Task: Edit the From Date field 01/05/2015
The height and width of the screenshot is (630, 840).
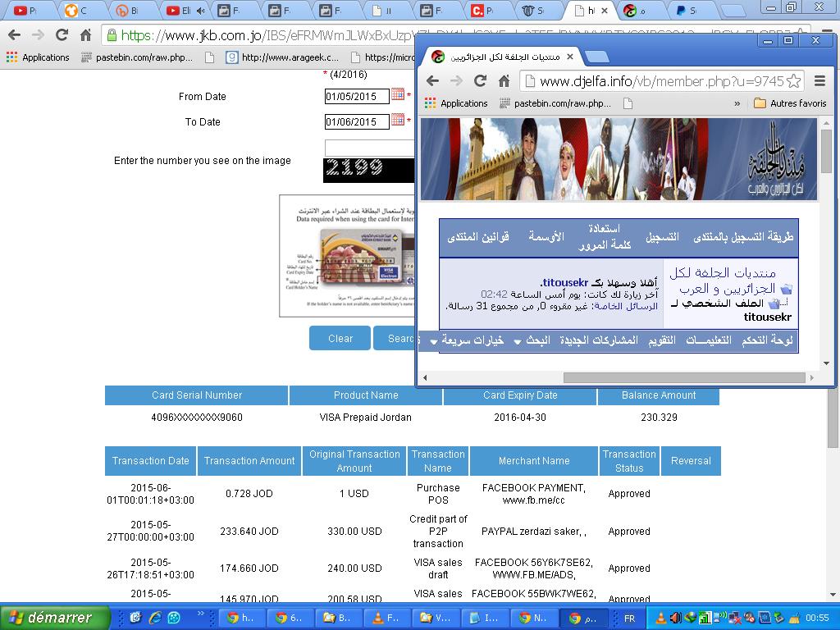Action: 357,97
